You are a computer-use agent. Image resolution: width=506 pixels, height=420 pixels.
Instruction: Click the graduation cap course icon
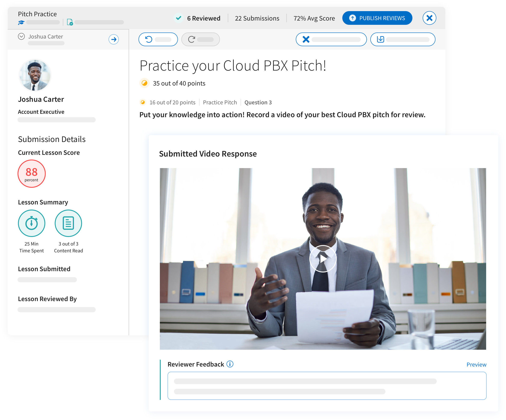pyautogui.click(x=21, y=22)
